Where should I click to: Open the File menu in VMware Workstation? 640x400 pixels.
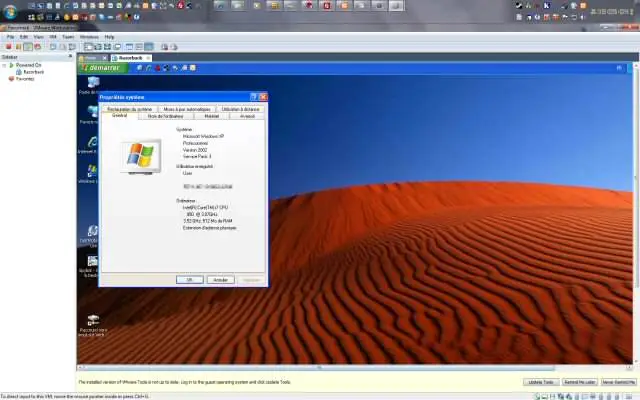[10, 37]
